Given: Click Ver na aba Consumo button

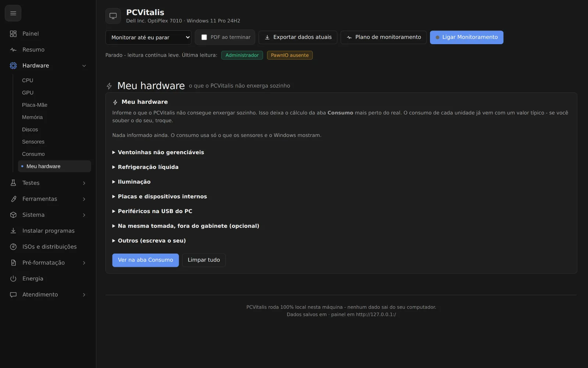Looking at the screenshot, I should [146, 260].
